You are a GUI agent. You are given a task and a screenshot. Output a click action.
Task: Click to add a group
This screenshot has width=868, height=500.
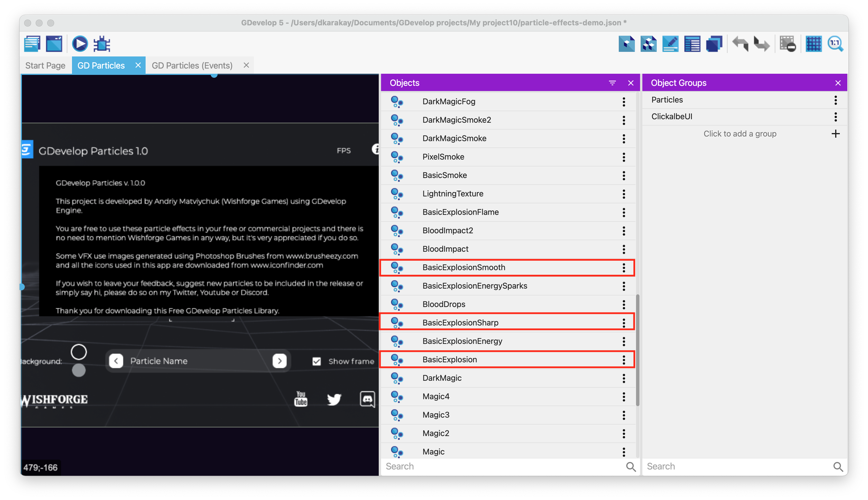click(x=740, y=134)
